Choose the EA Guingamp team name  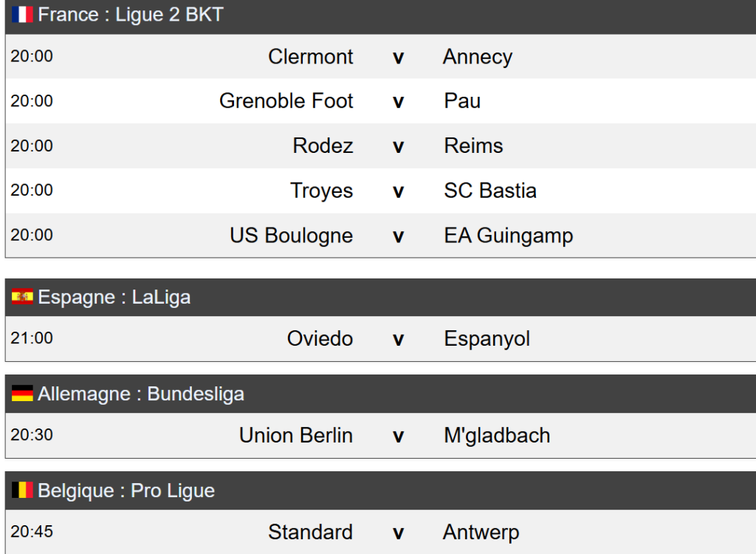(x=509, y=236)
